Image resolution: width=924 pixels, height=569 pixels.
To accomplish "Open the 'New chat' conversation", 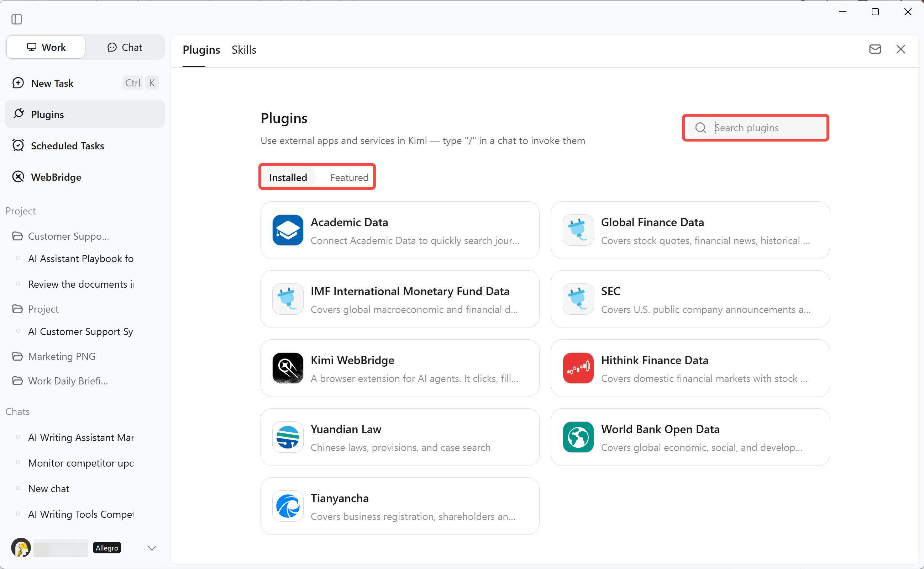I will pos(48,489).
